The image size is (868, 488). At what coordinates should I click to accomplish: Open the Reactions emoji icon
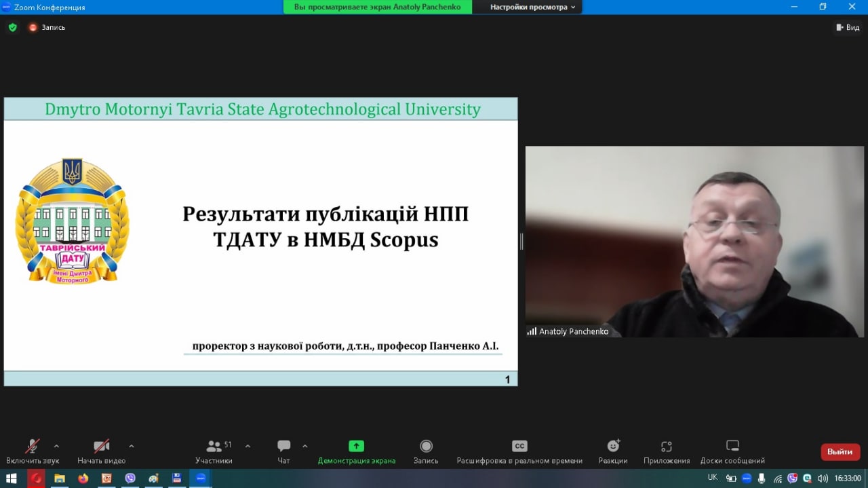click(x=613, y=446)
